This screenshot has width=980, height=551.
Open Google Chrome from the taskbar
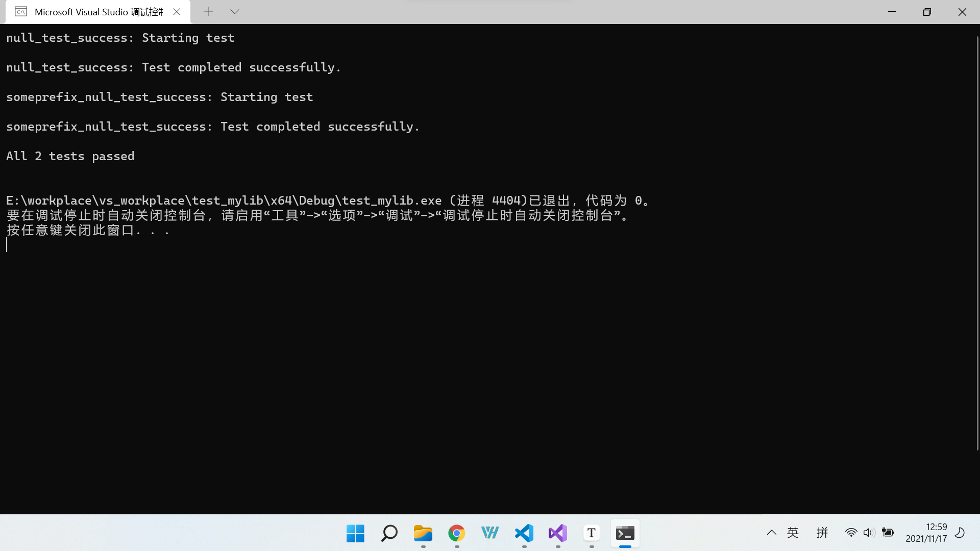tap(456, 533)
